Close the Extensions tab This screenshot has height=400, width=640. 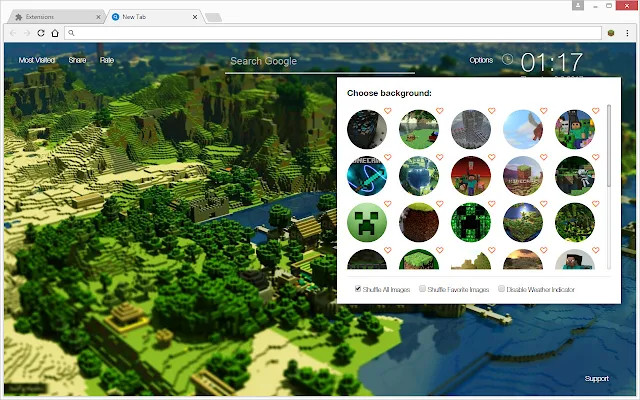[x=98, y=17]
